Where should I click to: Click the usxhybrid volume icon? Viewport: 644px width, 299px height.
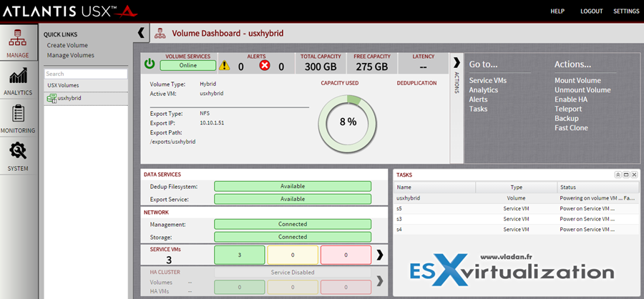[52, 99]
